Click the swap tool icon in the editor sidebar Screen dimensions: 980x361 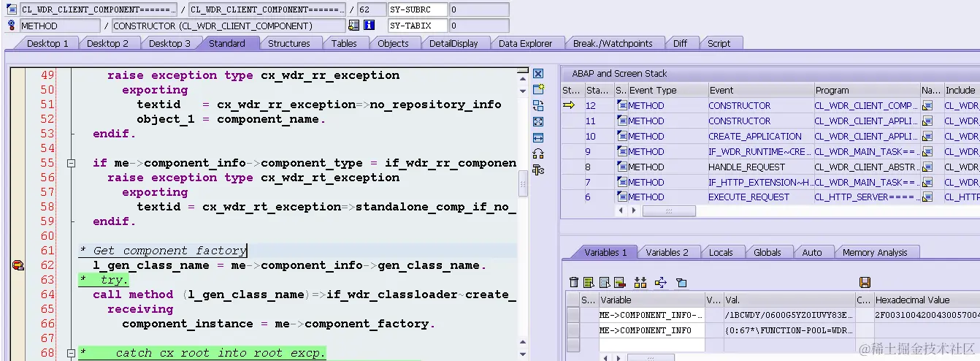coord(538,105)
